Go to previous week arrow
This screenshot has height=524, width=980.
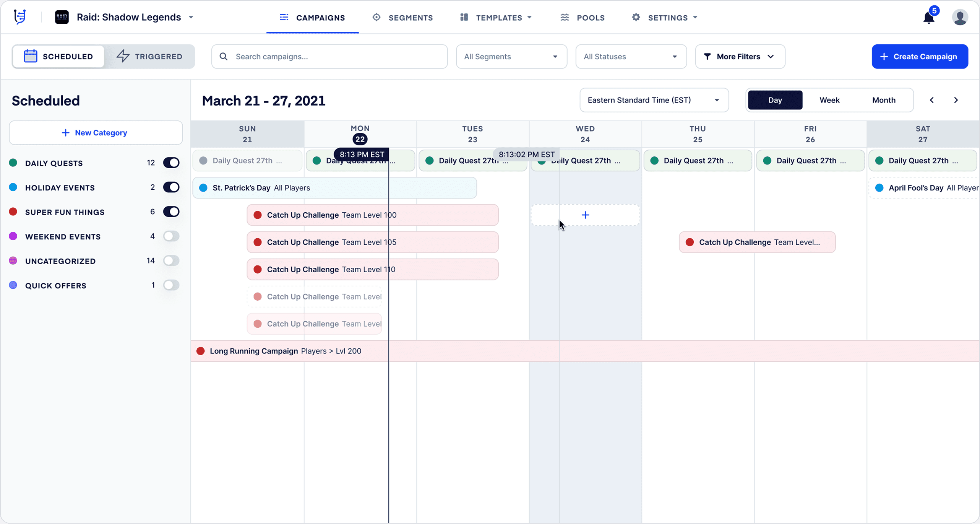click(932, 100)
